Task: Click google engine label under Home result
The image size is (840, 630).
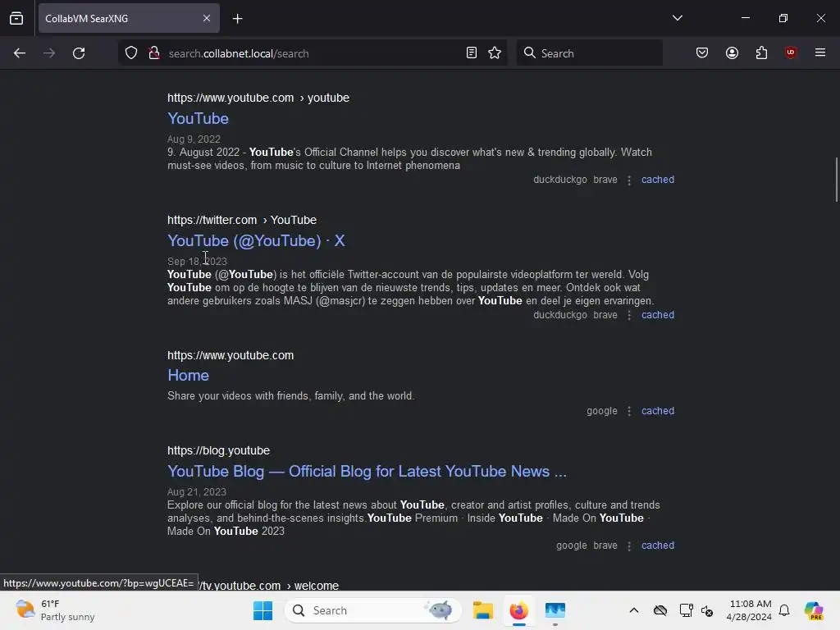Action: pyautogui.click(x=601, y=411)
